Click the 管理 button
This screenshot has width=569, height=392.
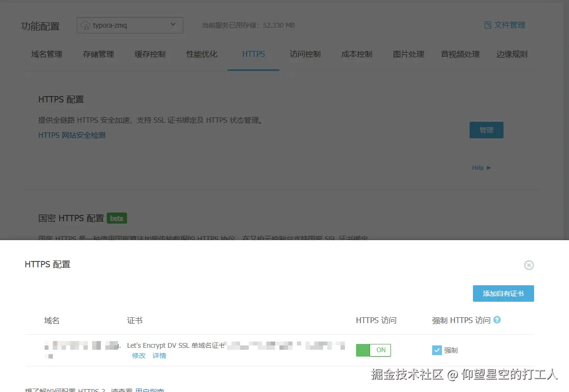point(486,130)
